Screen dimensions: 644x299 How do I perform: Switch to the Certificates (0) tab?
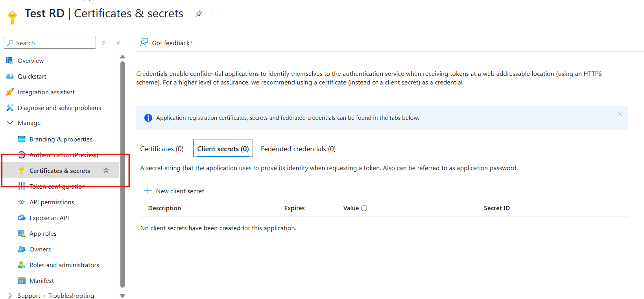[x=162, y=149]
